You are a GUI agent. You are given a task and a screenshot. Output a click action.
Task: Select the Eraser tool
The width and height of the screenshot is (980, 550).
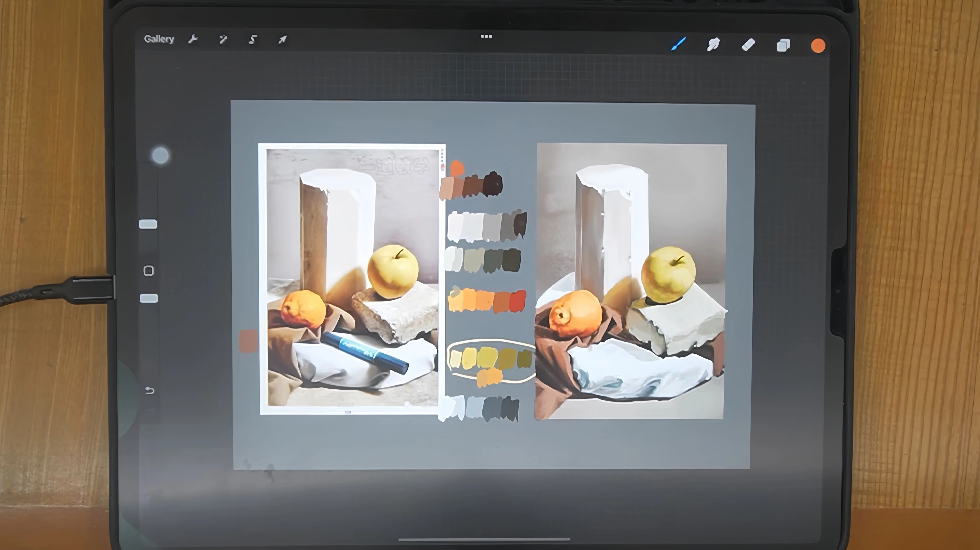point(748,45)
